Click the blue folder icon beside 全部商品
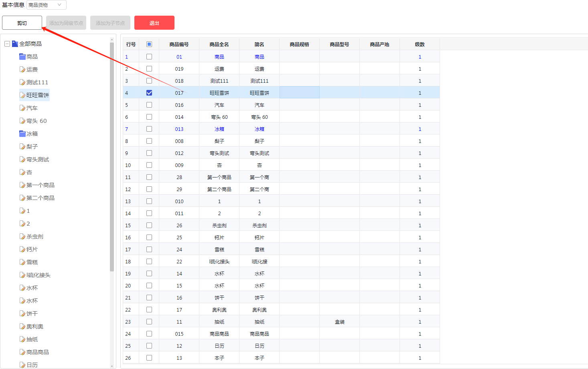 pyautogui.click(x=15, y=44)
